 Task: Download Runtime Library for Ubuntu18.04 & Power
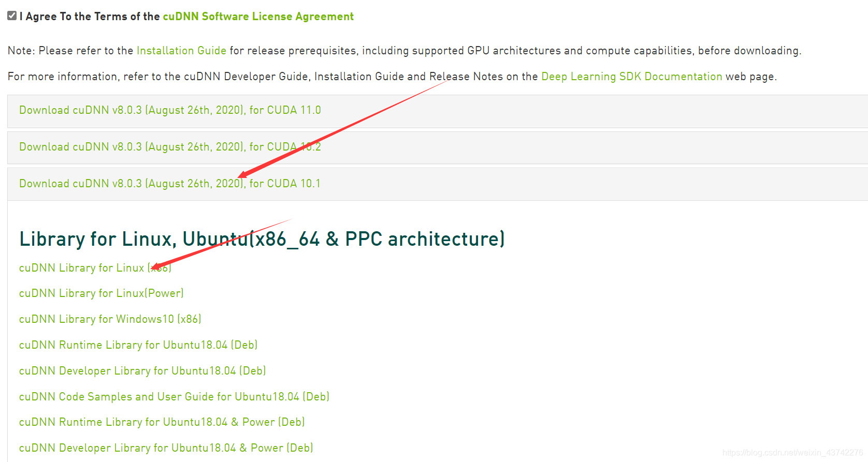[x=162, y=422]
